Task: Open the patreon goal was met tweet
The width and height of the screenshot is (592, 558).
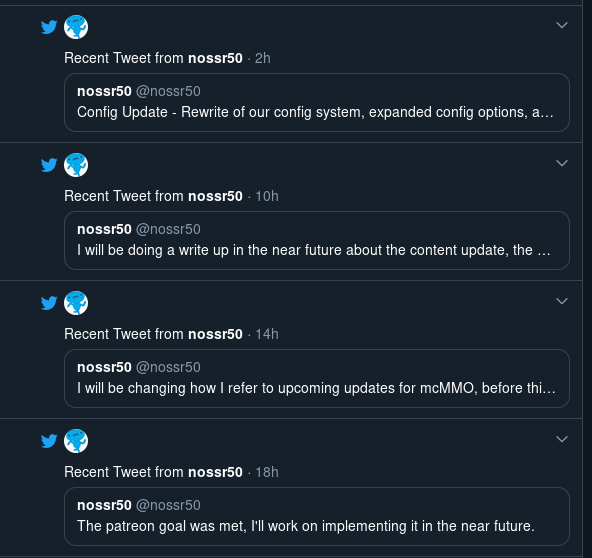Action: [317, 516]
